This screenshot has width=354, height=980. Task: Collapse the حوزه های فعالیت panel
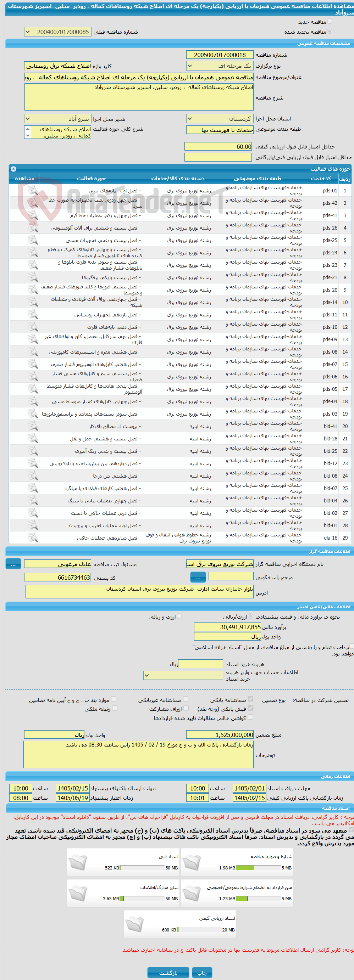(x=13, y=169)
